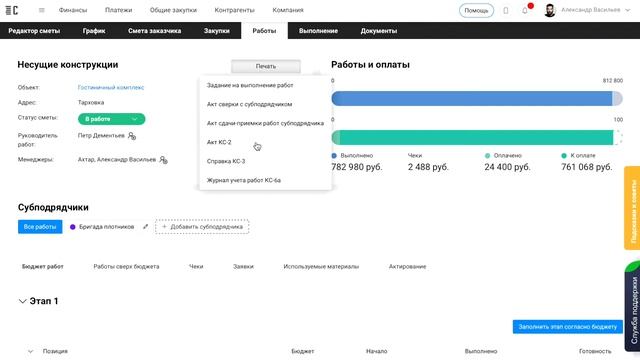Select the Бригада плотников subcontractor

102,227
